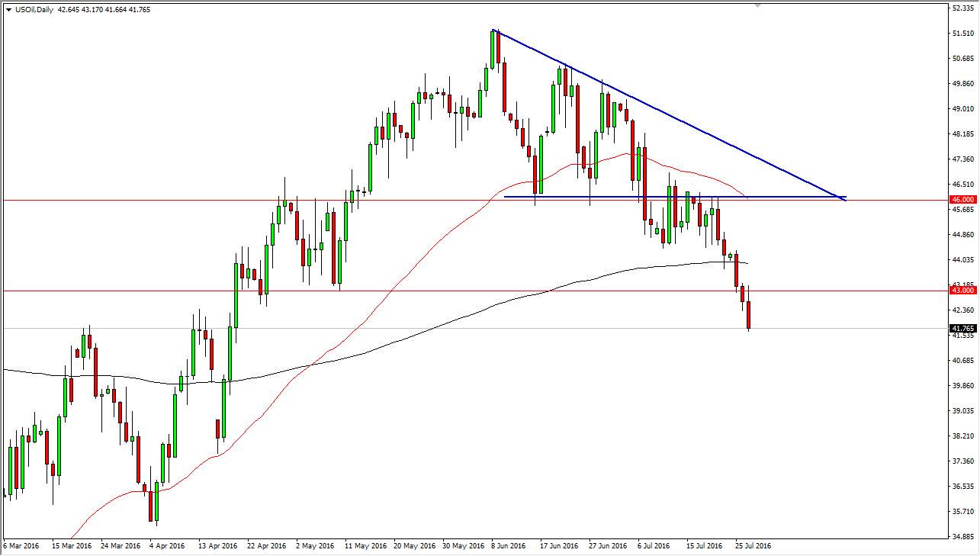The image size is (980, 556).
Task: Click the "44.860" price scale label
Action: pos(962,235)
